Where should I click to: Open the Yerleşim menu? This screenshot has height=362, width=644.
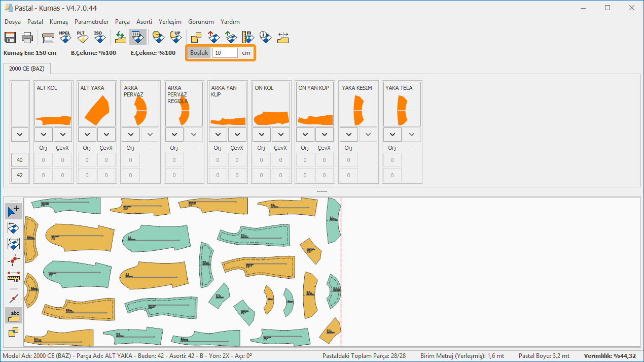(x=170, y=22)
